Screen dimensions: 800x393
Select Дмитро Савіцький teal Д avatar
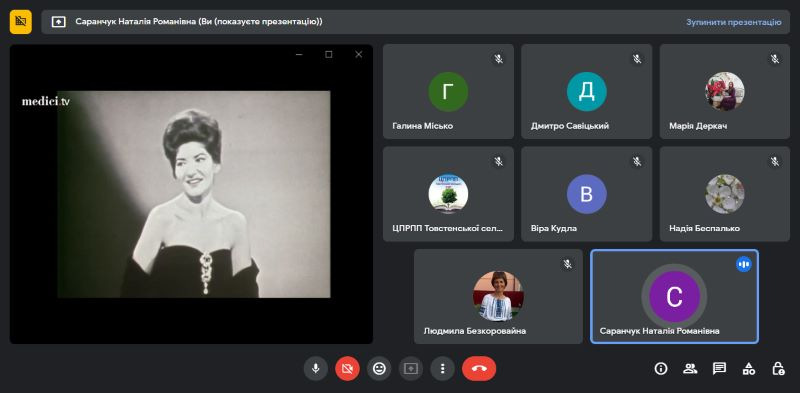click(x=587, y=92)
